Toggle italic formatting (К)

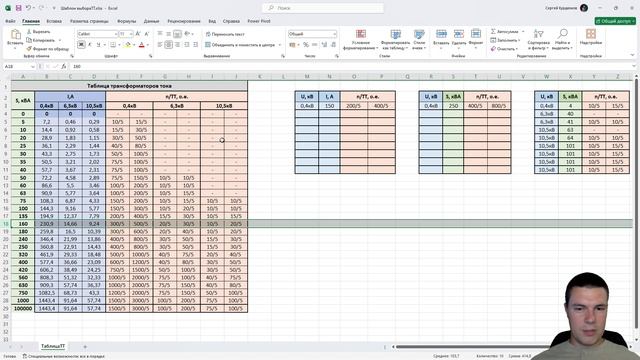tap(90, 45)
